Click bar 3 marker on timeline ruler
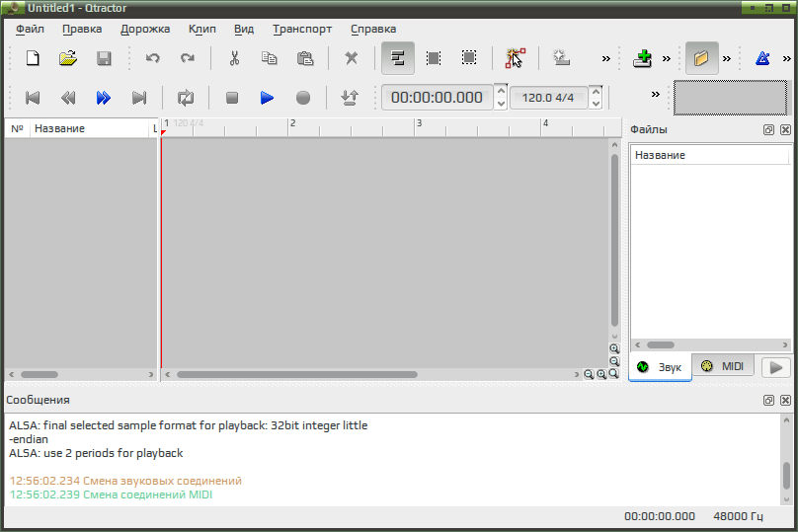The height and width of the screenshot is (532, 798). point(419,123)
